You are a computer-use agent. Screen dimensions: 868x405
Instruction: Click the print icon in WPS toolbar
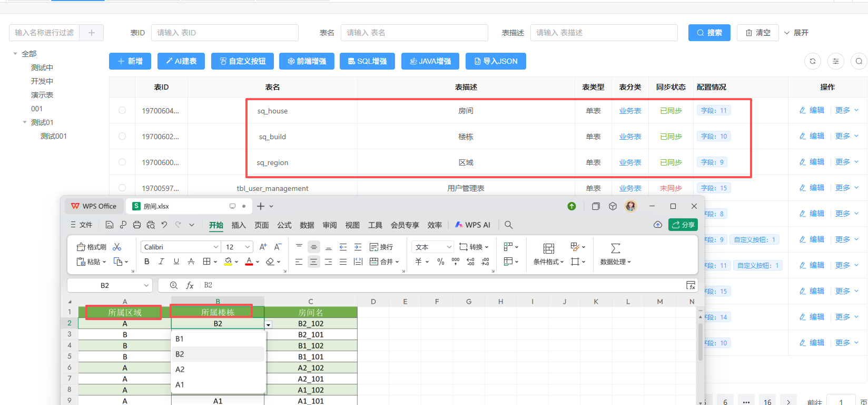click(137, 225)
